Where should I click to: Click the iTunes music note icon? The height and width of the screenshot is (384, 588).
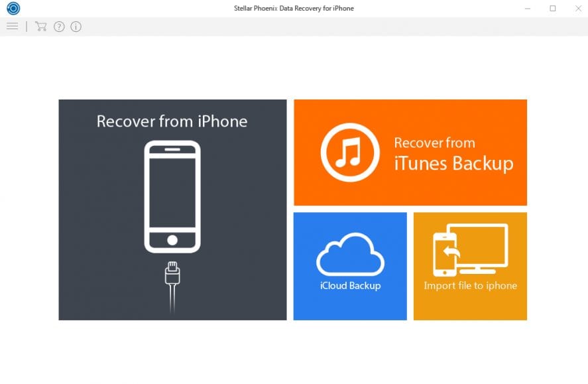coord(350,153)
